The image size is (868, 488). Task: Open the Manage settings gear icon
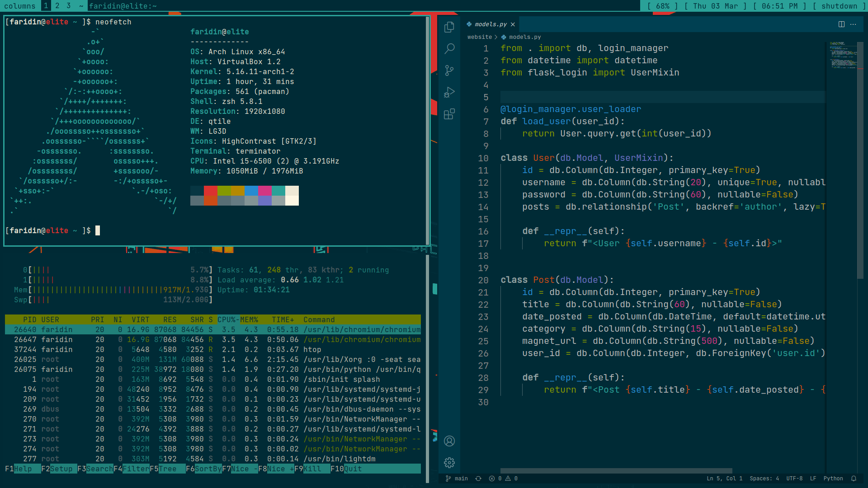coord(449,462)
